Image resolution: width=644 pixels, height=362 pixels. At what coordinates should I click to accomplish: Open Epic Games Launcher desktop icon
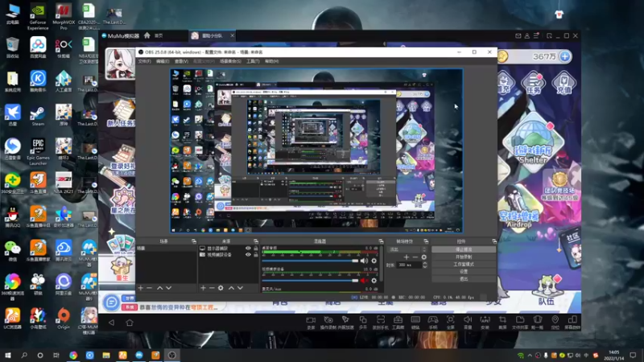(x=38, y=151)
